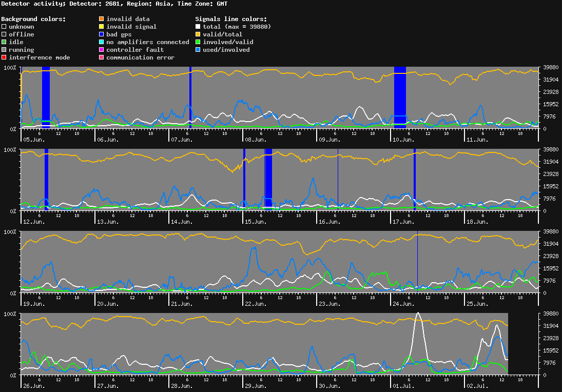Click the white 'total' line color swatch
The image size is (562, 392).
(198, 27)
